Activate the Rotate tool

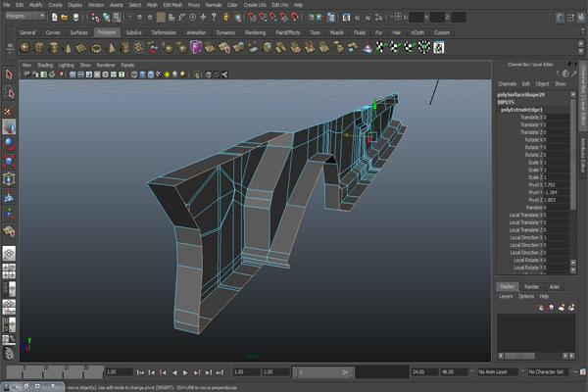pyautogui.click(x=9, y=144)
